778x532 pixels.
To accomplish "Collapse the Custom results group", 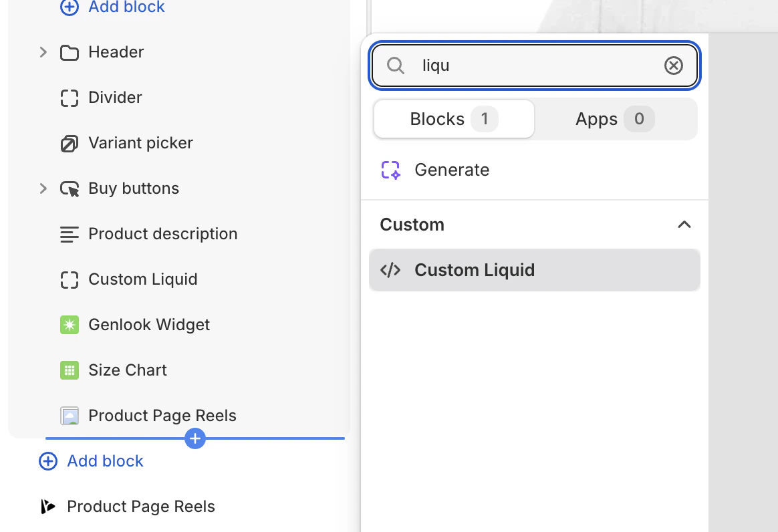I will tap(684, 225).
